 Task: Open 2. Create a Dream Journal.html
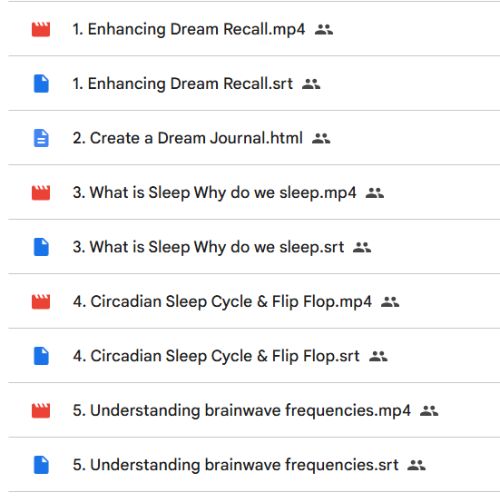(x=188, y=138)
